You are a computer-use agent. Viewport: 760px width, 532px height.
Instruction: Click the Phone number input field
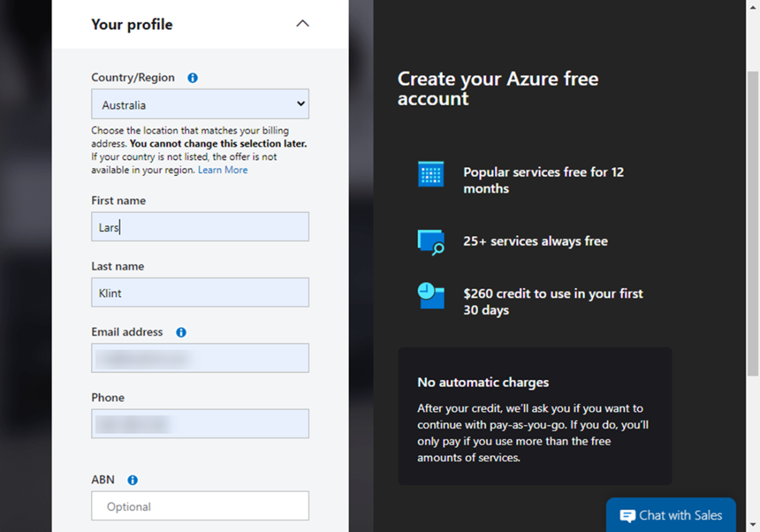tap(200, 424)
